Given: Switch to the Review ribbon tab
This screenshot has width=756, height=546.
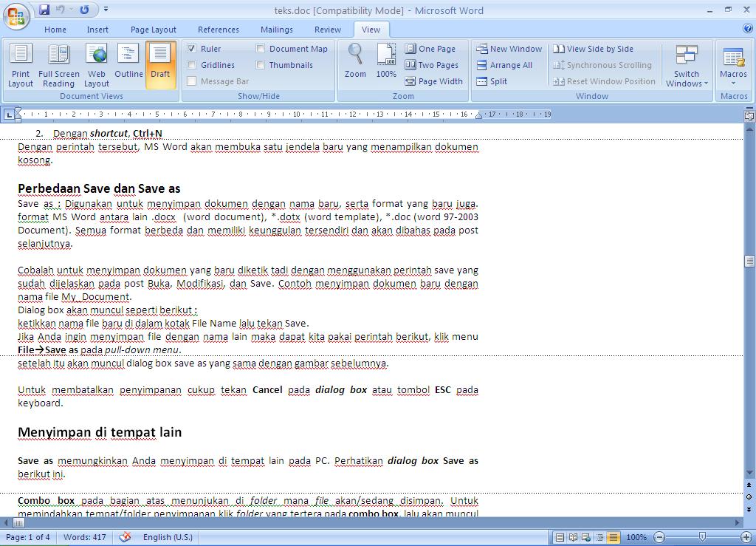Looking at the screenshot, I should tap(327, 30).
